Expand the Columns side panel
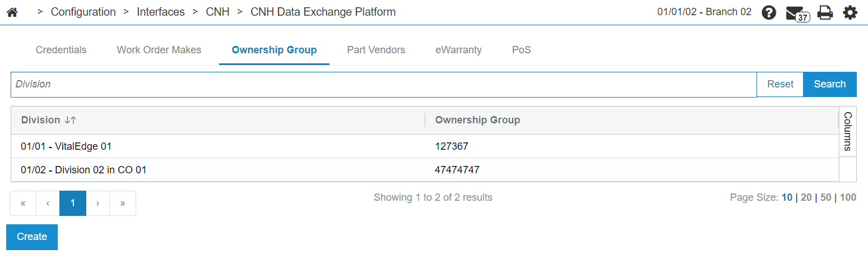This screenshot has width=868, height=263. click(x=847, y=132)
